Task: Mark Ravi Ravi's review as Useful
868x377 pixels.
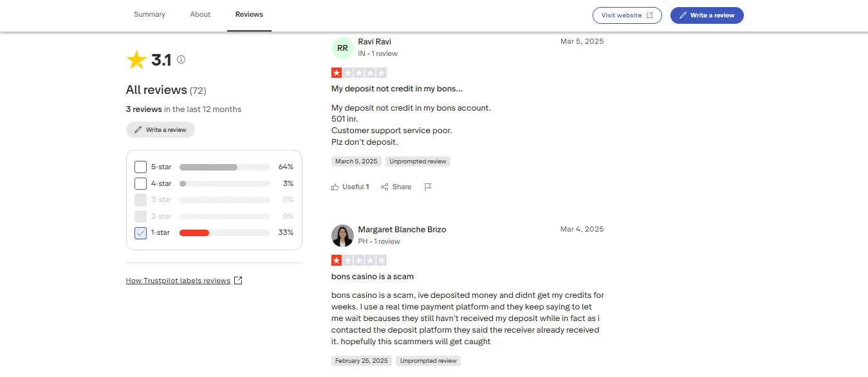Action: (350, 187)
